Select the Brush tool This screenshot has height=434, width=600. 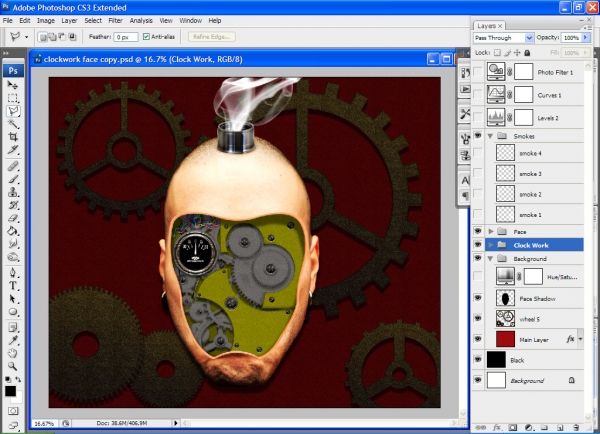coord(13,179)
